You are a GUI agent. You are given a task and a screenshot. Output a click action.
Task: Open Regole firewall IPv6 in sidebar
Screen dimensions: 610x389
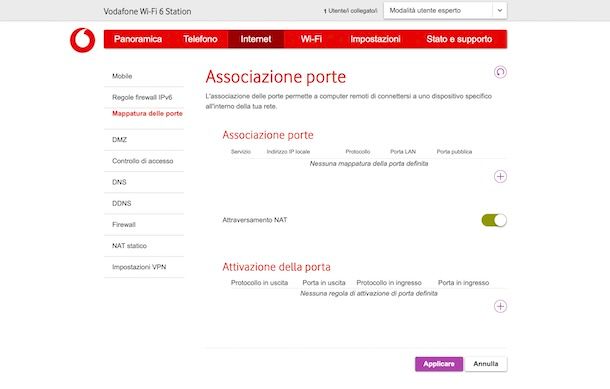[144, 97]
